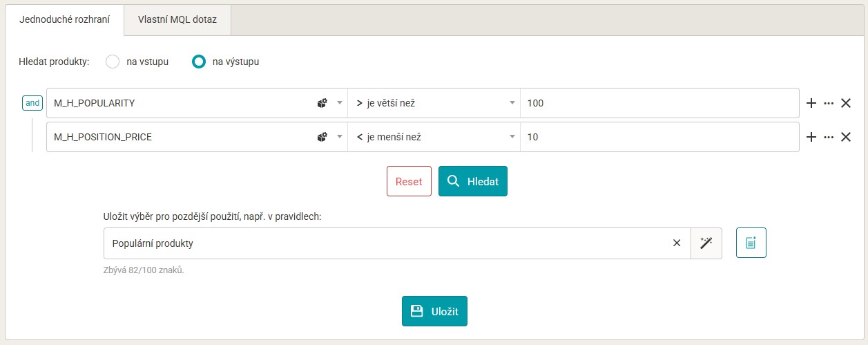Viewport: 868px width, 345px height.
Task: Click the Hledat search button
Action: pos(472,181)
